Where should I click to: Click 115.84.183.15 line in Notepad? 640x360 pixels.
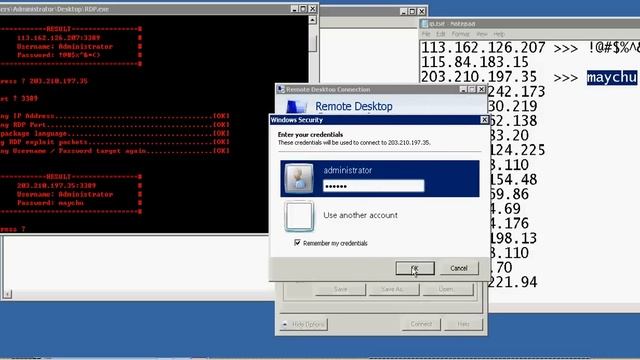[475, 62]
